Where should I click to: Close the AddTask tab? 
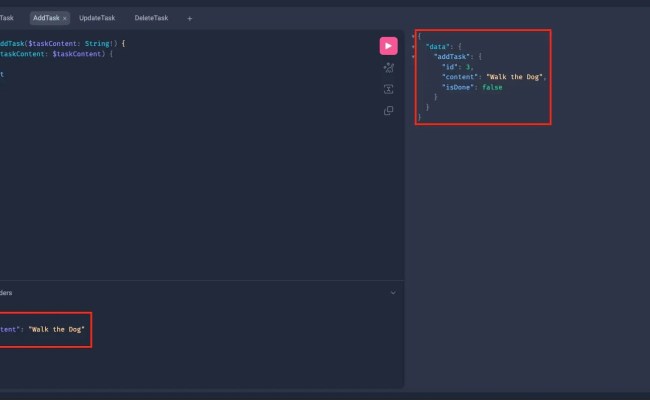coord(65,18)
